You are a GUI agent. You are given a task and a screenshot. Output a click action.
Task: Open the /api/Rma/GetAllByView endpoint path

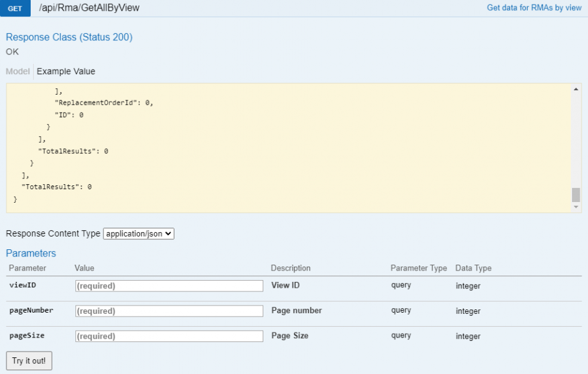[x=89, y=8]
